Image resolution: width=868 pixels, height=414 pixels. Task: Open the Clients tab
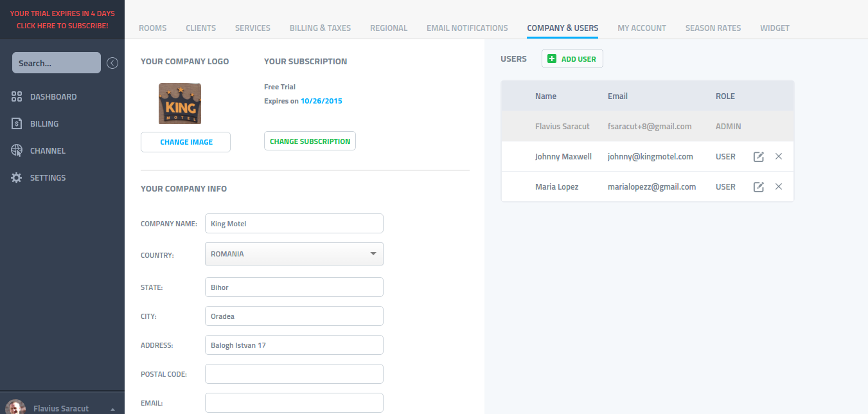[201, 28]
